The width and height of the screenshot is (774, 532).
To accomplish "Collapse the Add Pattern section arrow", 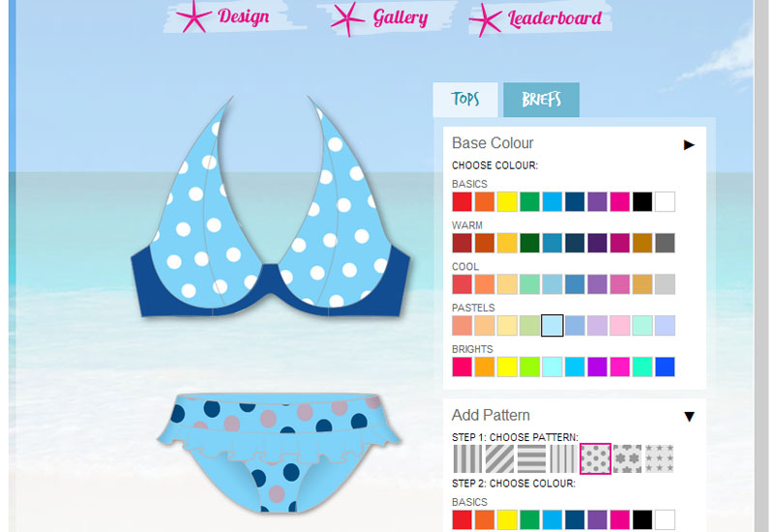I will click(689, 417).
